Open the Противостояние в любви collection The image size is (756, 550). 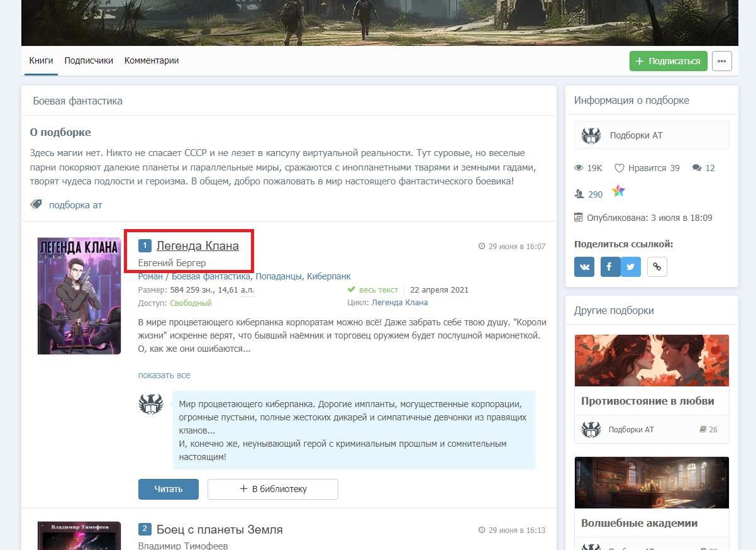click(x=647, y=401)
